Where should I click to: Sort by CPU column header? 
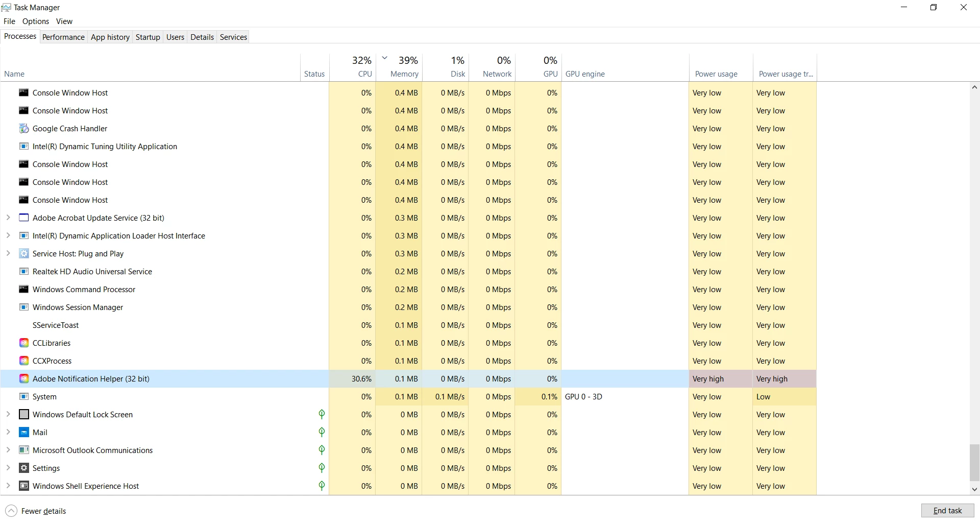pyautogui.click(x=353, y=67)
